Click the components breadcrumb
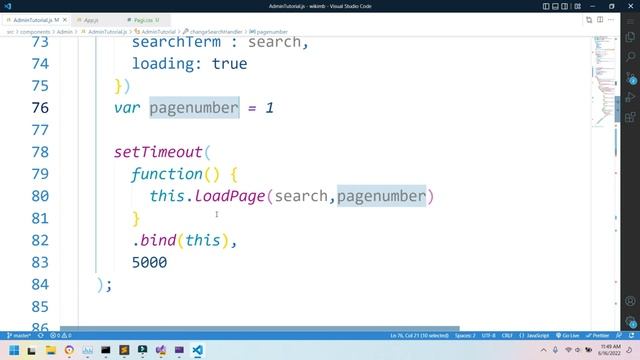The width and height of the screenshot is (640, 360). 35,32
